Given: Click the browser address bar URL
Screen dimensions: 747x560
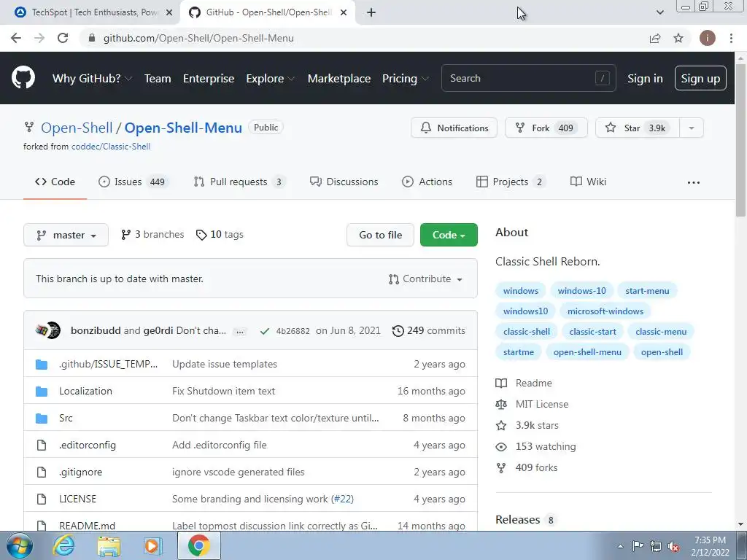Looking at the screenshot, I should point(198,38).
